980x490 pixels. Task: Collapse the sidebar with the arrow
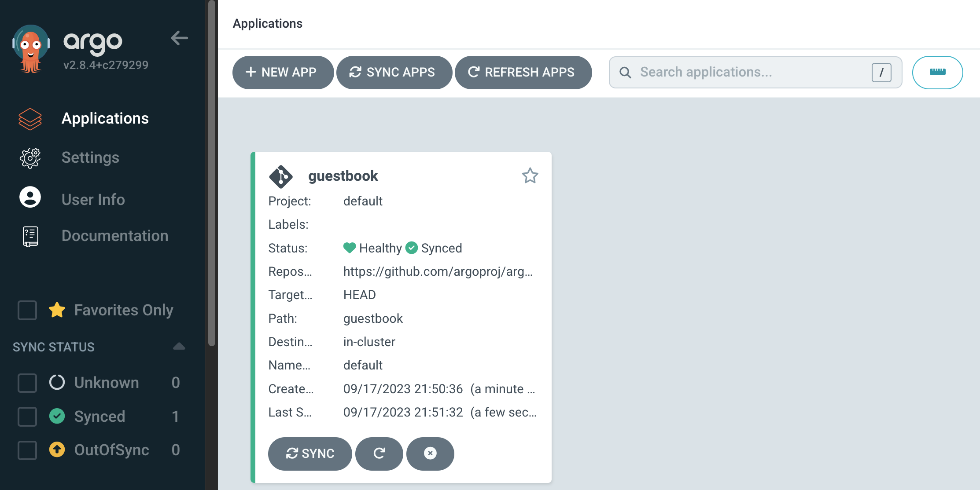click(180, 39)
